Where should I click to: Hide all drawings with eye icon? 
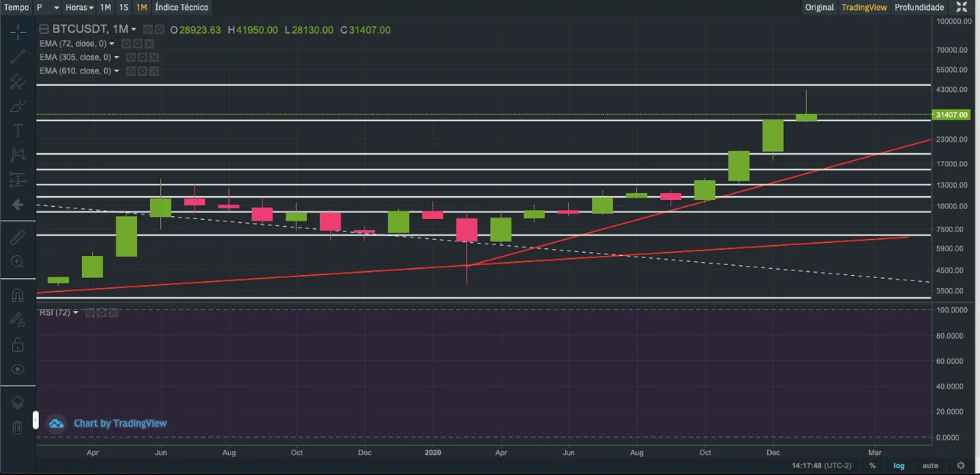pos(18,369)
